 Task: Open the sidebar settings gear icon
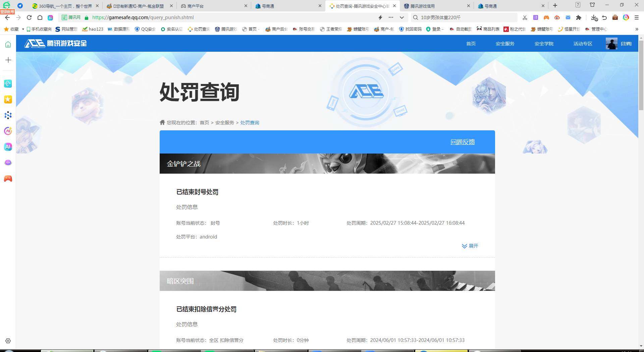pos(8,341)
